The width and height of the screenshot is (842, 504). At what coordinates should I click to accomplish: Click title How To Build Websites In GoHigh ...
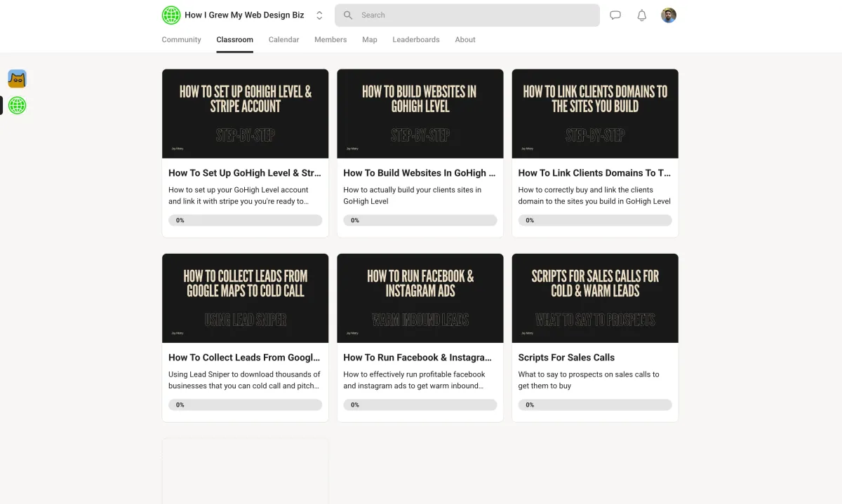point(420,173)
